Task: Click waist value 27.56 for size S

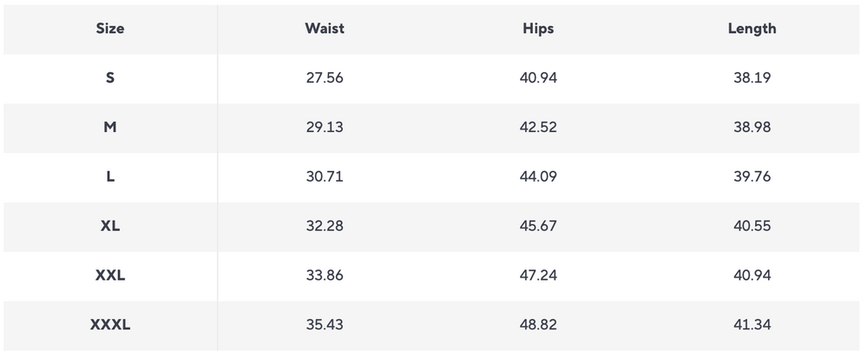Action: tap(325, 78)
